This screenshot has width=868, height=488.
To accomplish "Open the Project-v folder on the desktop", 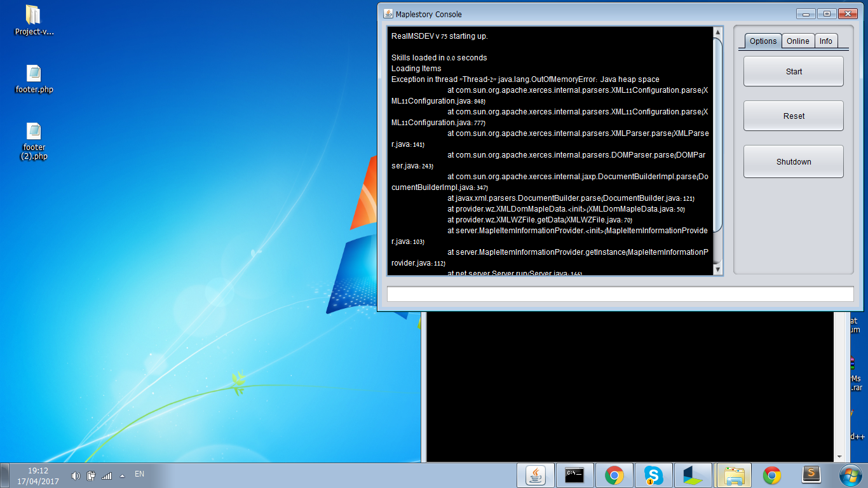I will tap(34, 20).
